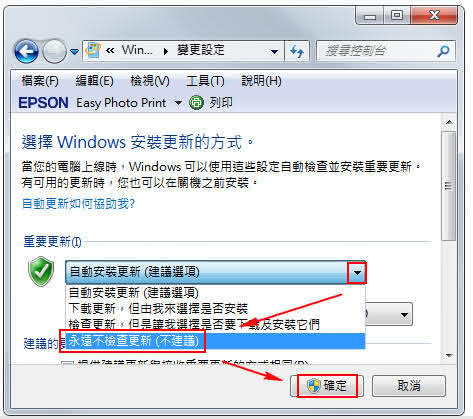This screenshot has height=419, width=473.
Task: Click the magnifier search icon
Action: (x=443, y=51)
